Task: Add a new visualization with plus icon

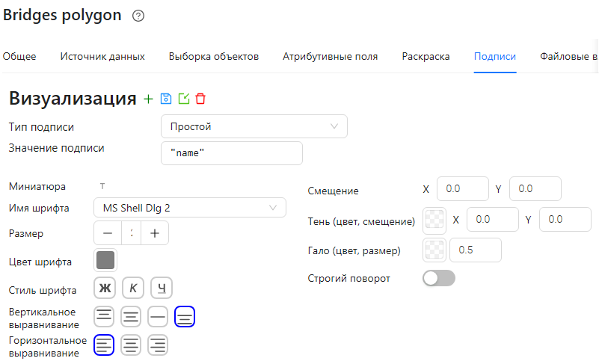Action: click(x=148, y=99)
